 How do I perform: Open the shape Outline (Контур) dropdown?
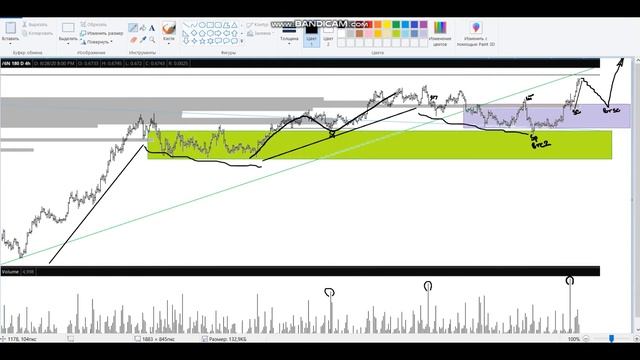259,25
